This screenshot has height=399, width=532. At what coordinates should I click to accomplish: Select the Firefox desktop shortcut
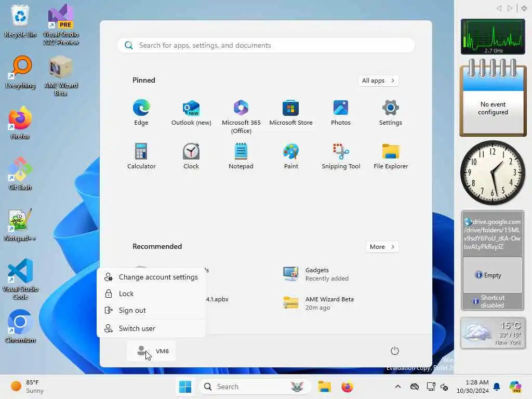(x=20, y=123)
